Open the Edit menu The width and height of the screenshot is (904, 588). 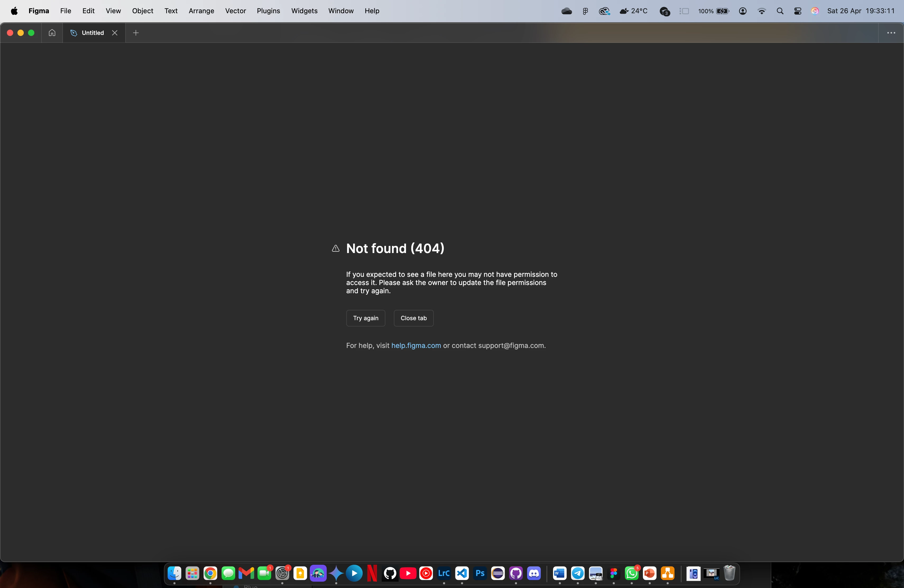click(x=89, y=11)
